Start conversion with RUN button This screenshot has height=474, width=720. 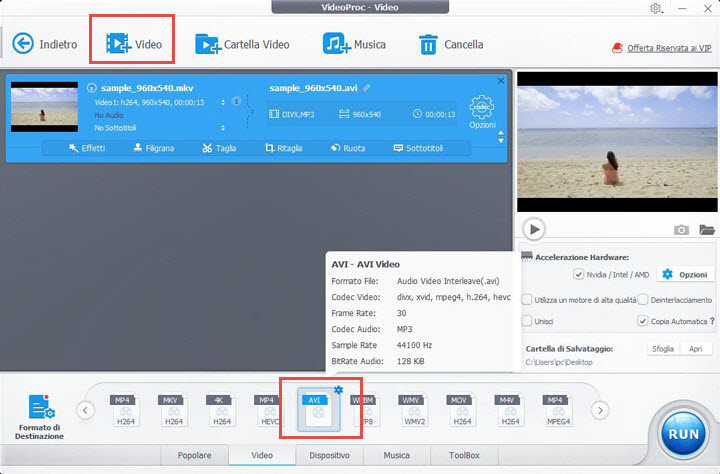click(x=683, y=434)
